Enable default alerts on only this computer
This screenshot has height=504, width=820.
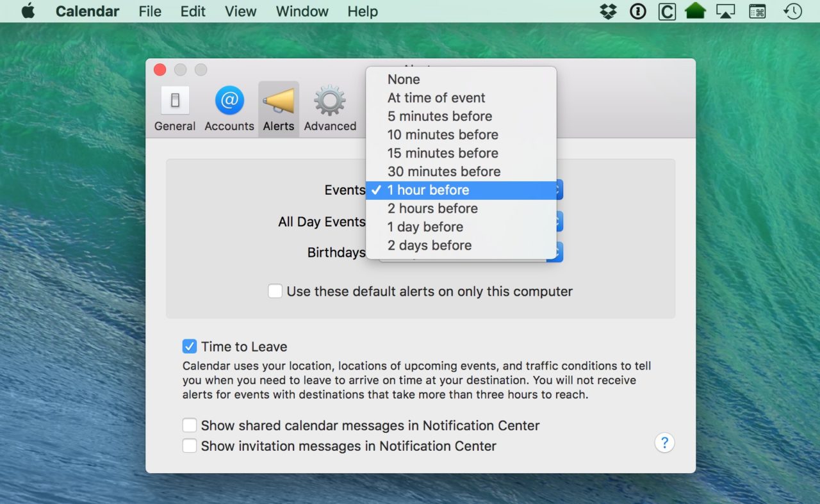pos(275,291)
